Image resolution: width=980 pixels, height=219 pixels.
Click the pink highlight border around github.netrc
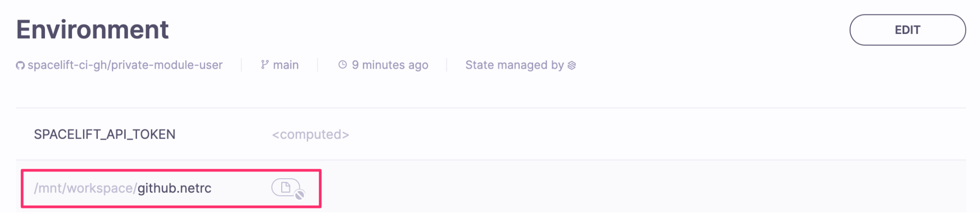pyautogui.click(x=320, y=188)
